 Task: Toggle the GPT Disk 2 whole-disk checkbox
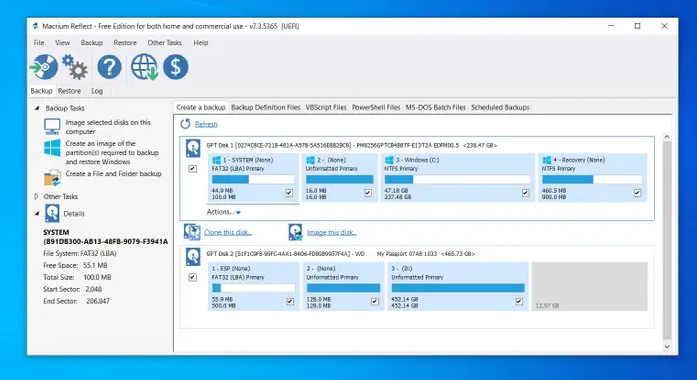tap(192, 277)
